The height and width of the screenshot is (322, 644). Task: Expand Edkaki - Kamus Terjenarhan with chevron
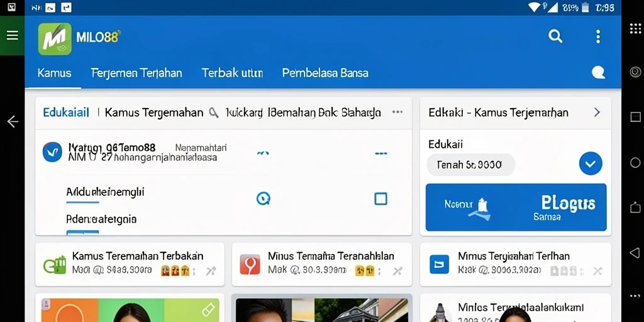pos(597,112)
